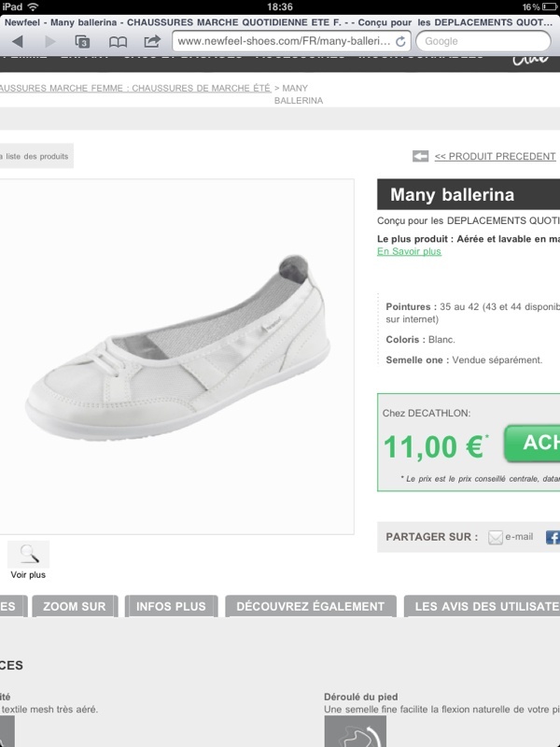Open the bookmarks book icon

pos(118,41)
